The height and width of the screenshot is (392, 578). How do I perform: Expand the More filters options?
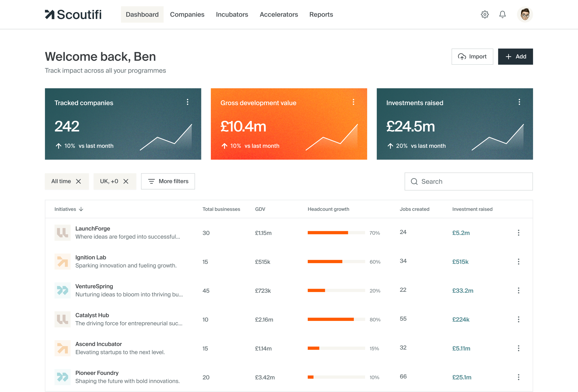click(168, 181)
